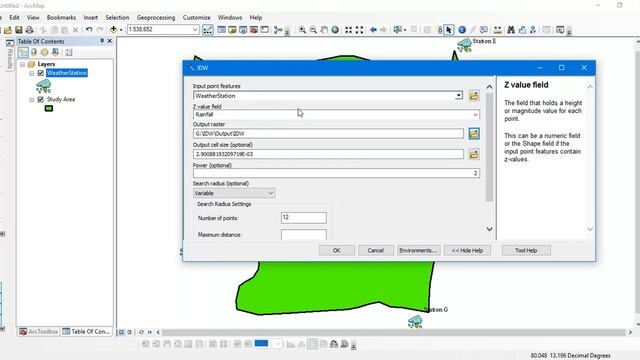Open the Bookmarks menu

pos(61,18)
